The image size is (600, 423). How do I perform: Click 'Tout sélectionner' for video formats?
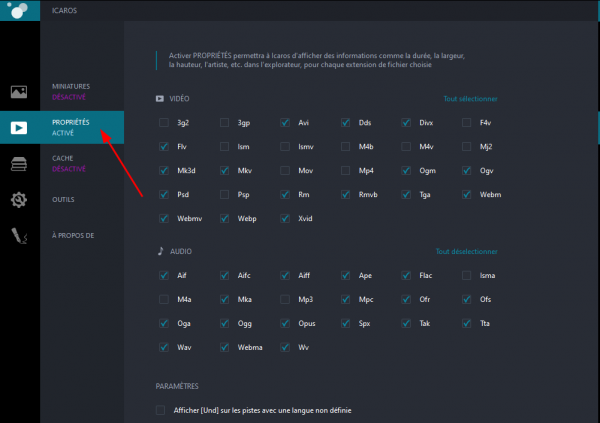pyautogui.click(x=470, y=99)
